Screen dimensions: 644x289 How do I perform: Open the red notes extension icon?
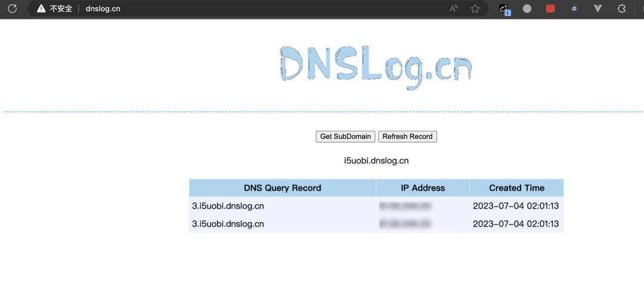[550, 8]
